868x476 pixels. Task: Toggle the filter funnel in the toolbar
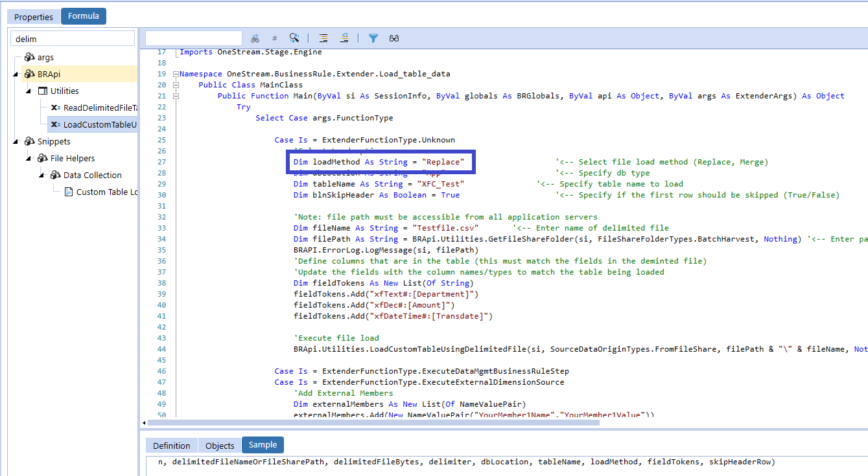tap(374, 38)
